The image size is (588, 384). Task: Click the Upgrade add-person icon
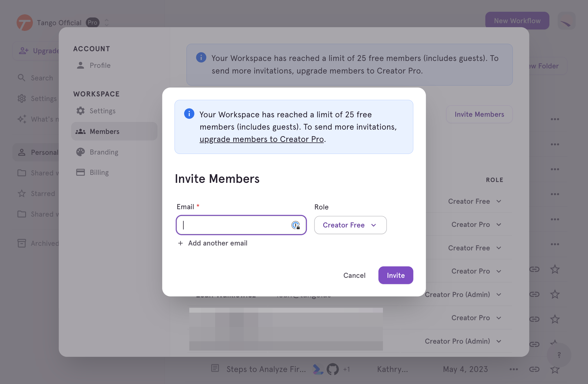point(24,51)
